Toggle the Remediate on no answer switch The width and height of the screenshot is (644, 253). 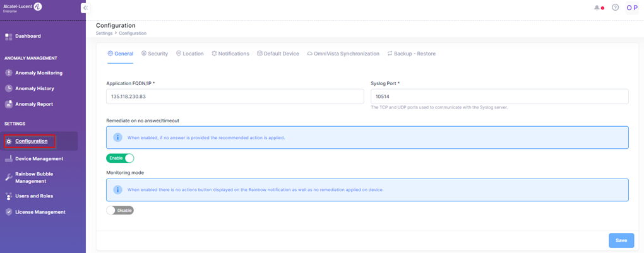pyautogui.click(x=120, y=158)
